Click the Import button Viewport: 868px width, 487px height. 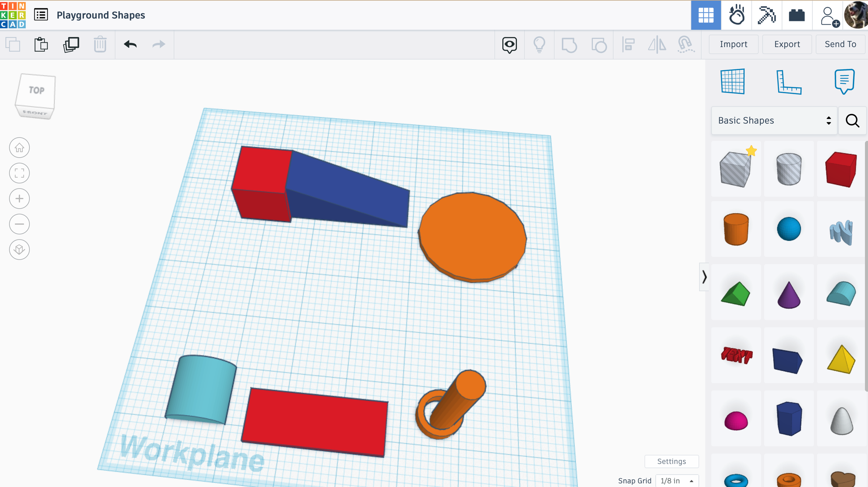click(x=733, y=44)
